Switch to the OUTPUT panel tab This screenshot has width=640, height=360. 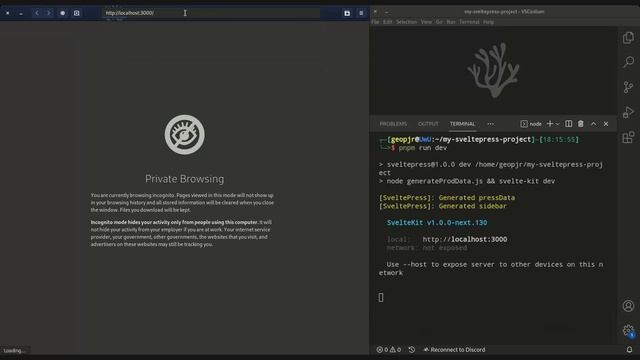pos(428,124)
